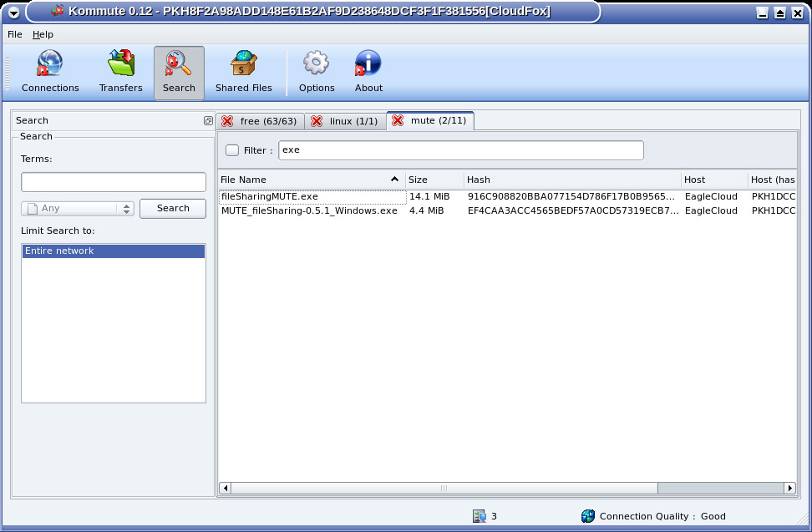This screenshot has width=812, height=532.
Task: Select the fileSharingMUTE.exe result
Action: [x=269, y=196]
